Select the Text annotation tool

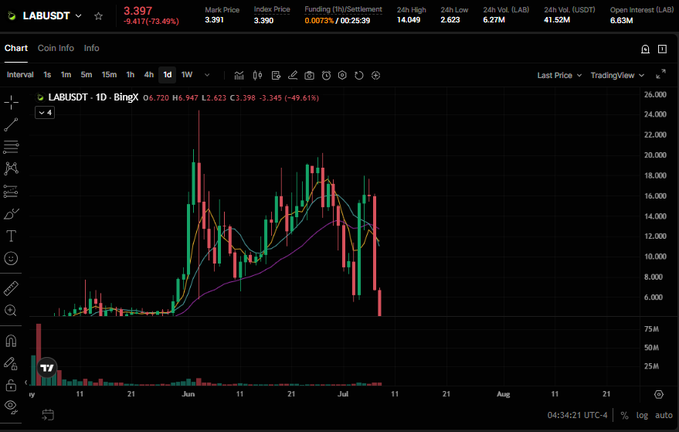[11, 236]
